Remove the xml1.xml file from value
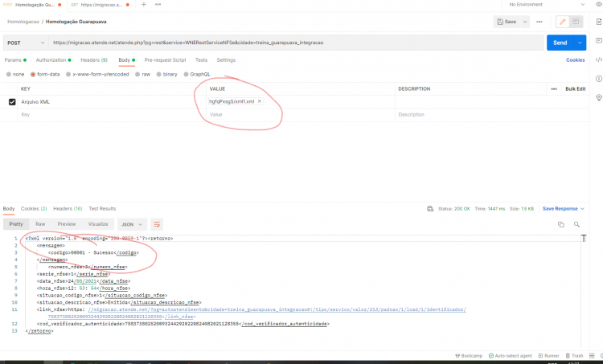This screenshot has height=364, width=603. point(260,101)
